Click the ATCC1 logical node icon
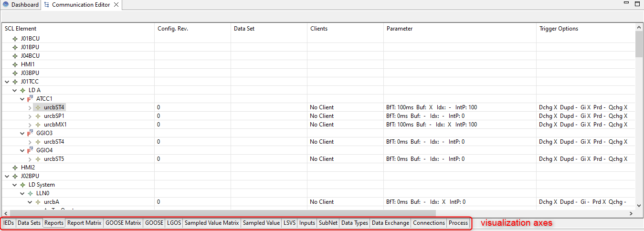644x231 pixels. 31,99
